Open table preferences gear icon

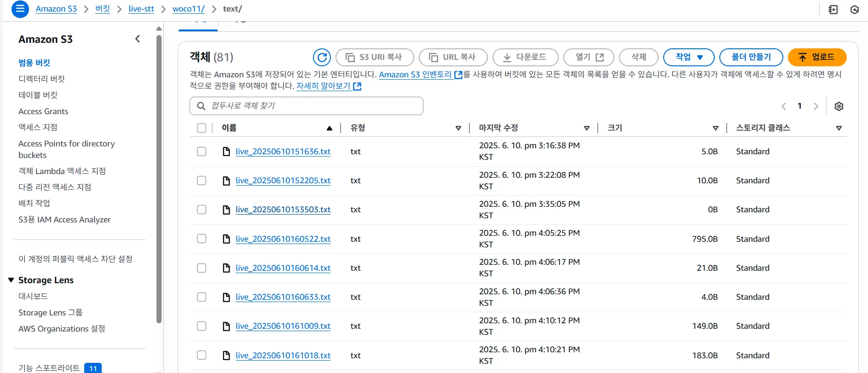839,106
